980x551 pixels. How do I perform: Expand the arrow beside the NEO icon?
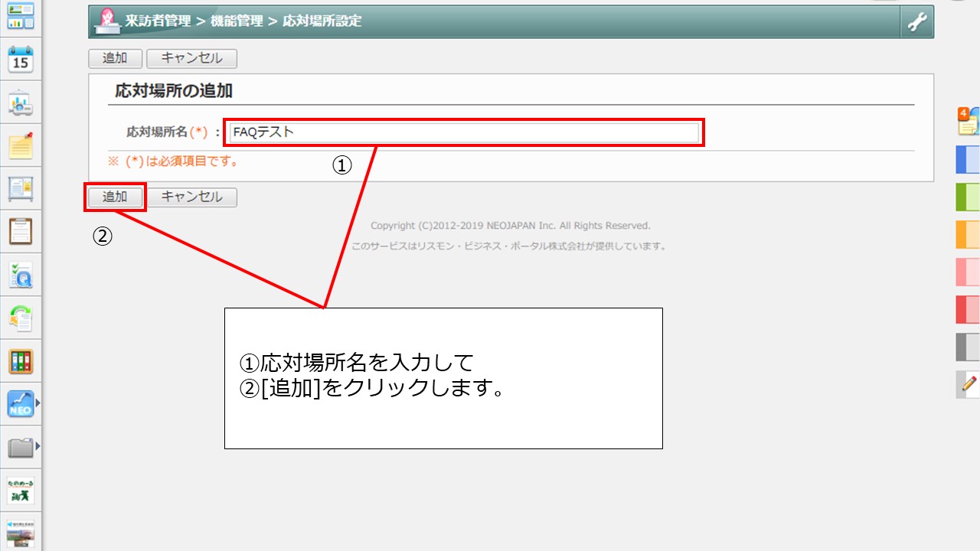click(x=37, y=402)
